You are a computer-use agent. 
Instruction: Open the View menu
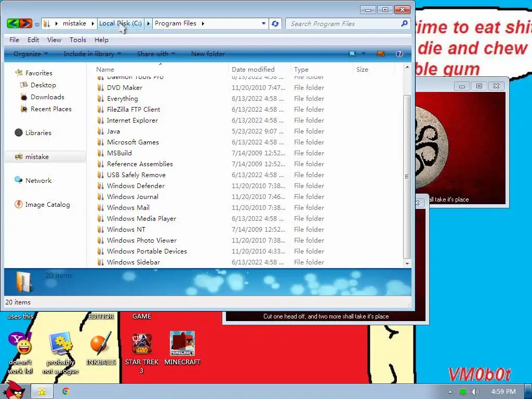(x=54, y=39)
